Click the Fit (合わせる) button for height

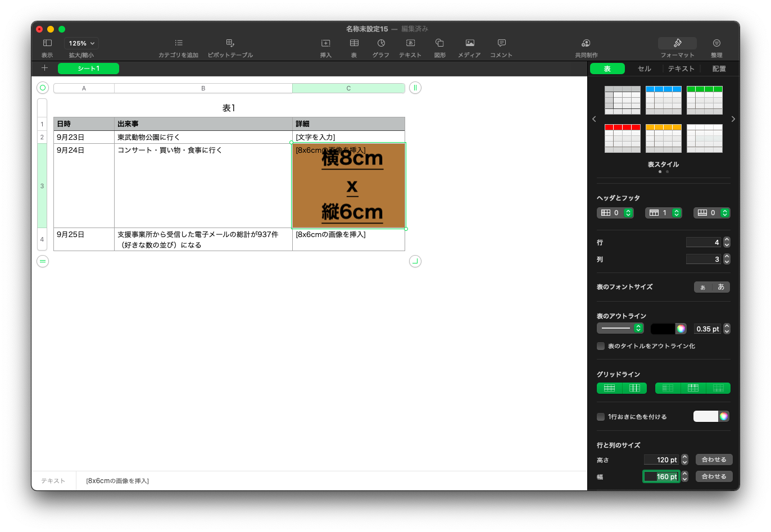point(714,460)
